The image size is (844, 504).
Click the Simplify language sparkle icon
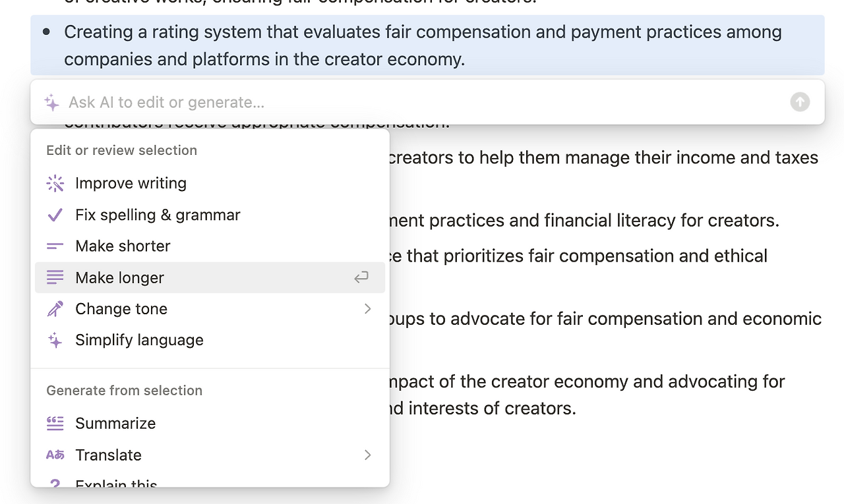55,341
